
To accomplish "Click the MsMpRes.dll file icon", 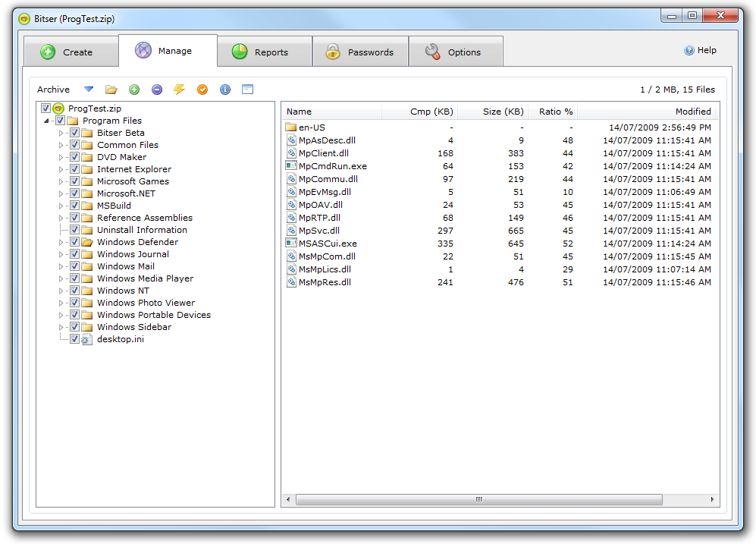I will coord(291,282).
